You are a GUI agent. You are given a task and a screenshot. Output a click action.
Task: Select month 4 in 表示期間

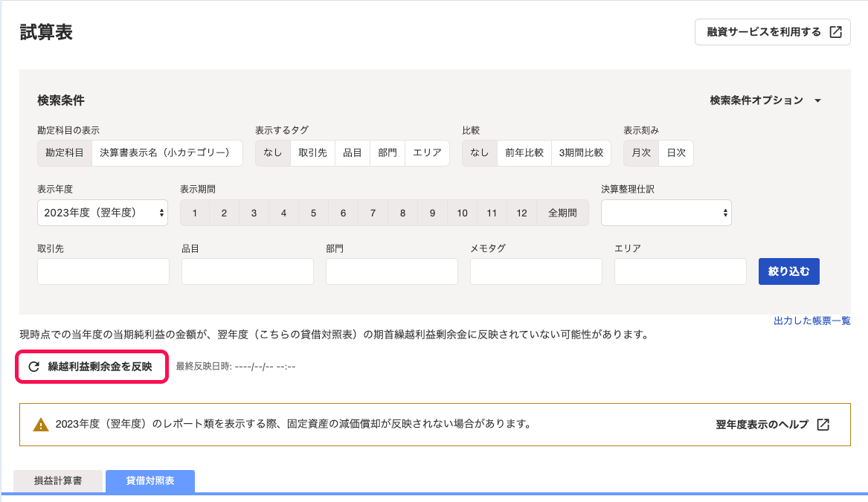(283, 213)
